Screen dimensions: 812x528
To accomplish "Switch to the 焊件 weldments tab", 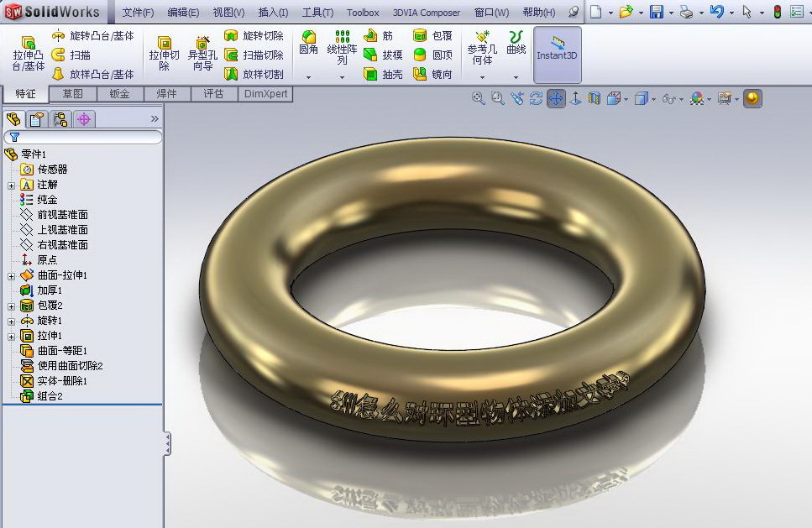I will (167, 94).
